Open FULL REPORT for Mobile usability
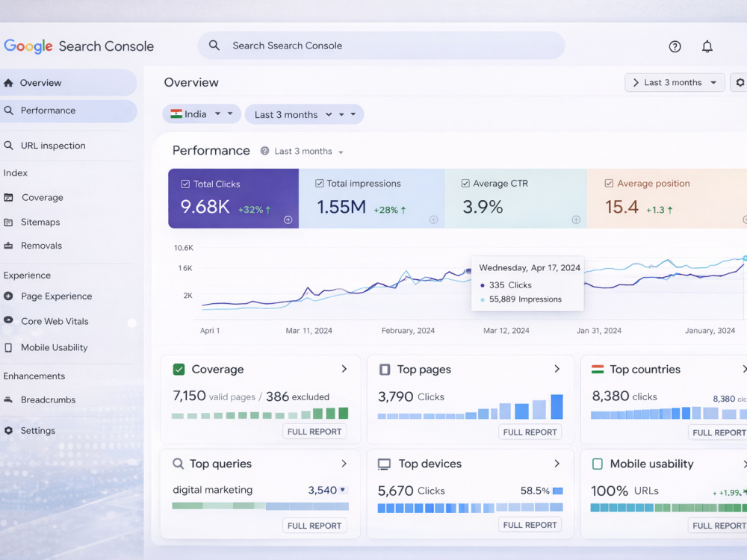The width and height of the screenshot is (747, 560). [x=718, y=525]
